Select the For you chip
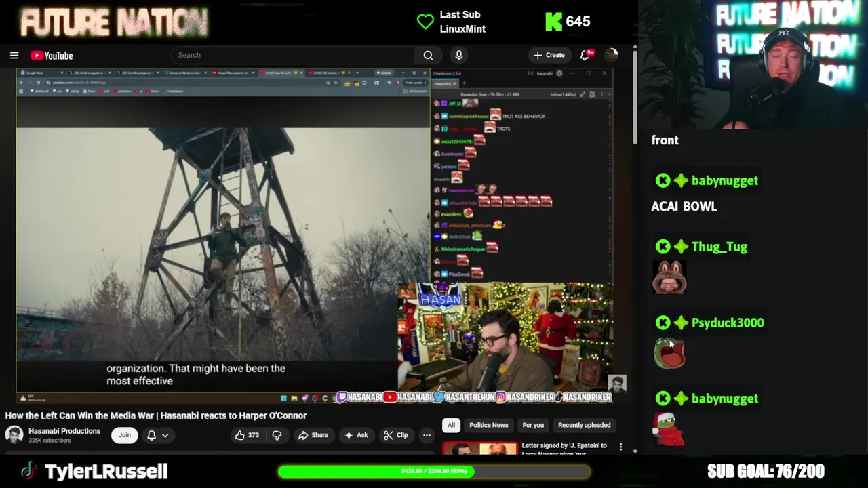This screenshot has height=488, width=868. coord(533,425)
